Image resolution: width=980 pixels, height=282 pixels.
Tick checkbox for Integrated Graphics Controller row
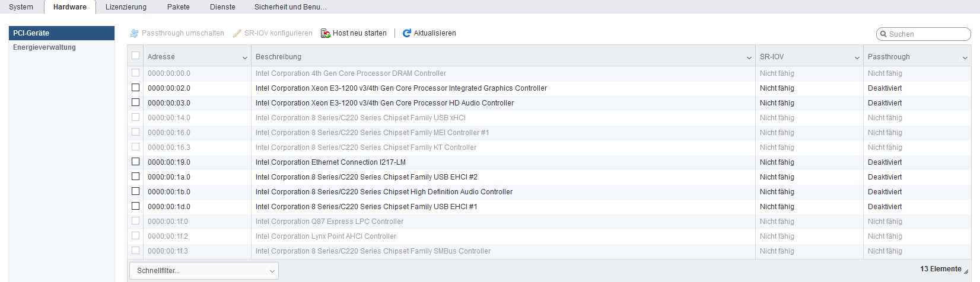coord(136,88)
